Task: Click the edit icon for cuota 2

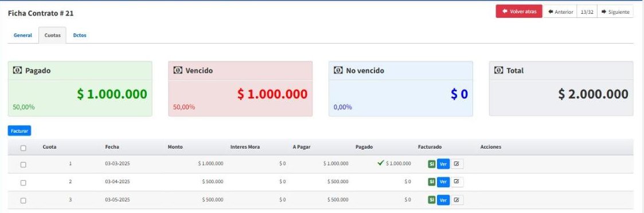Action: [x=456, y=182]
